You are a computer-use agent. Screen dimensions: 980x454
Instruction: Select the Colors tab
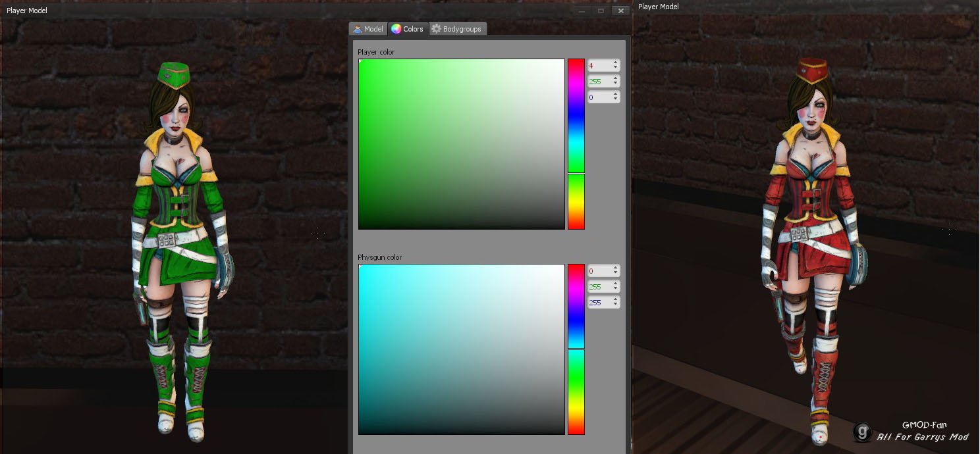(x=408, y=29)
